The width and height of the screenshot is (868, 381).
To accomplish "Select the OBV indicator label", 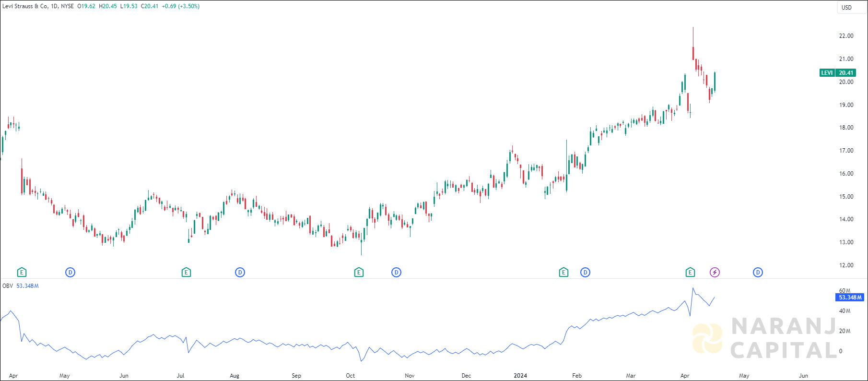I will 8,286.
